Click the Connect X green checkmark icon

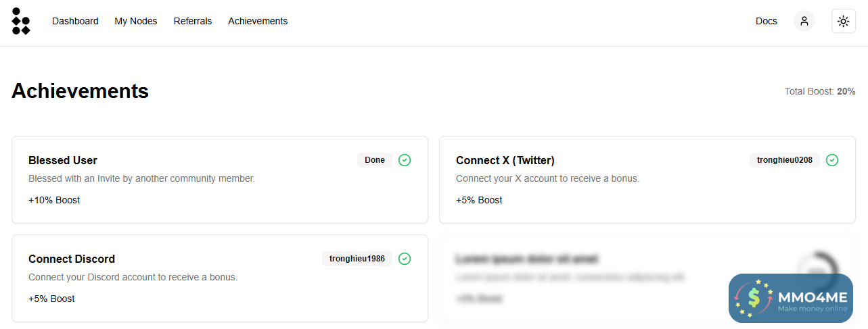coord(832,160)
